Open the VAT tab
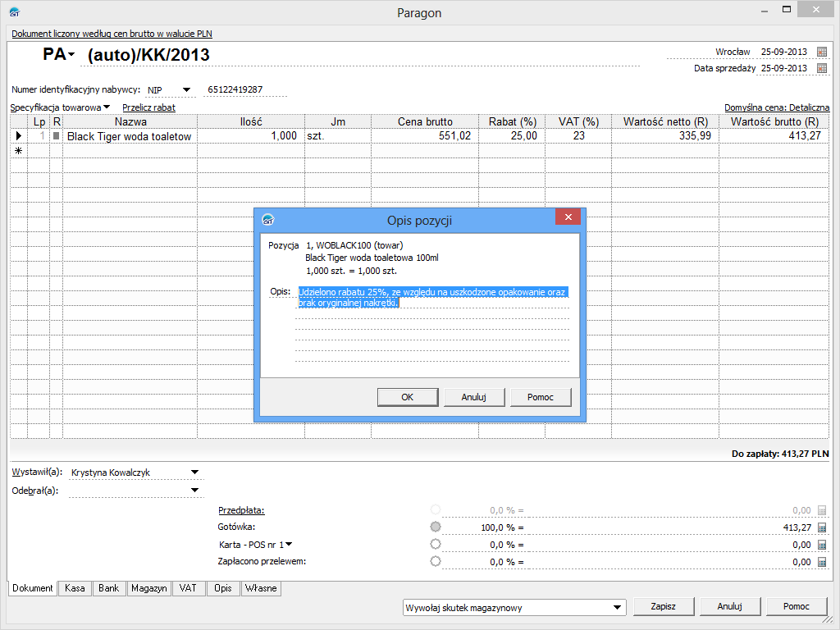 pos(189,588)
